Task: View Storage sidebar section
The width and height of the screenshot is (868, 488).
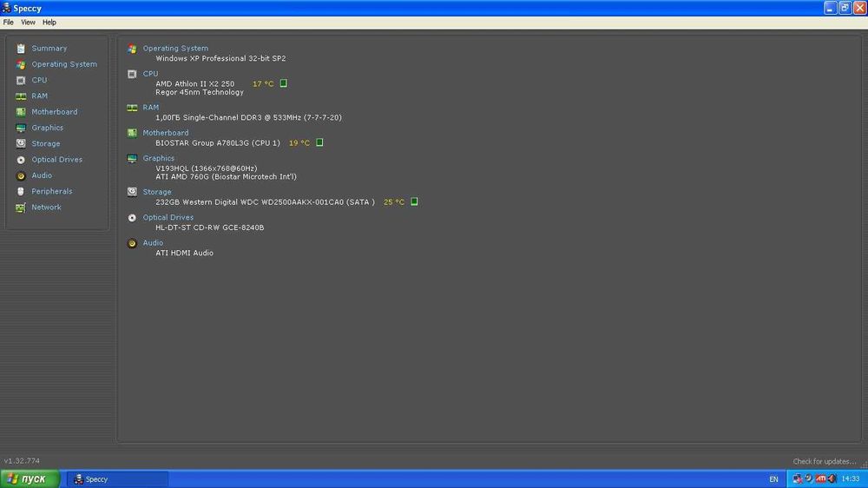Action: [x=46, y=143]
